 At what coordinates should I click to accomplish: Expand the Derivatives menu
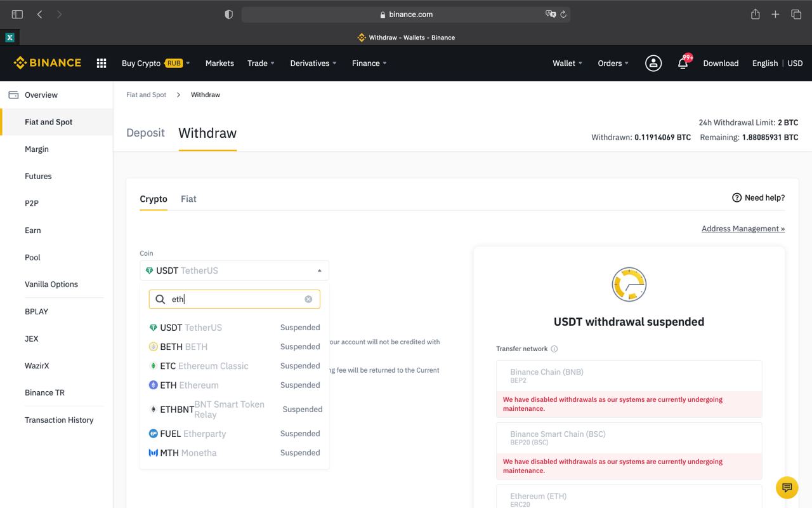[x=313, y=63]
